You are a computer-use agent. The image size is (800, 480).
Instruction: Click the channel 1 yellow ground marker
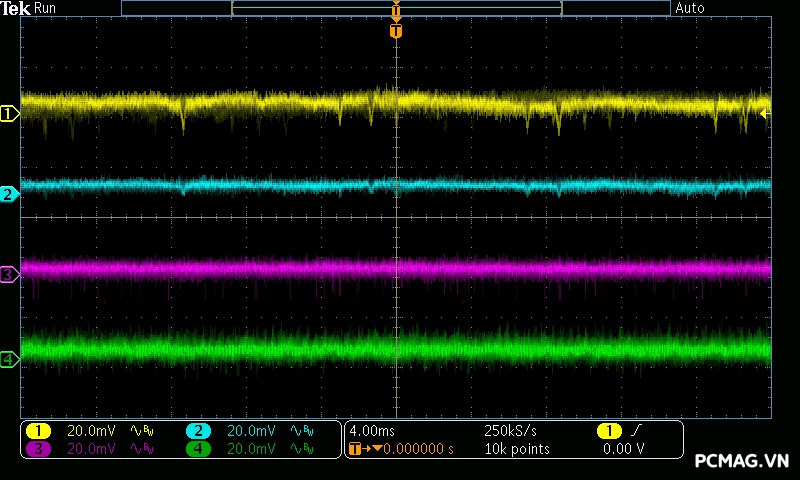(9, 114)
